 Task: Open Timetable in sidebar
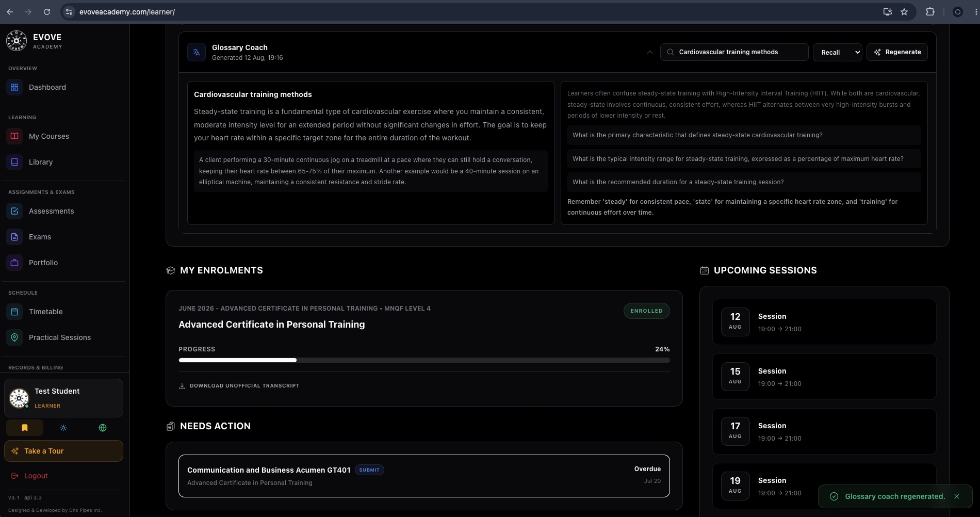tap(63, 312)
